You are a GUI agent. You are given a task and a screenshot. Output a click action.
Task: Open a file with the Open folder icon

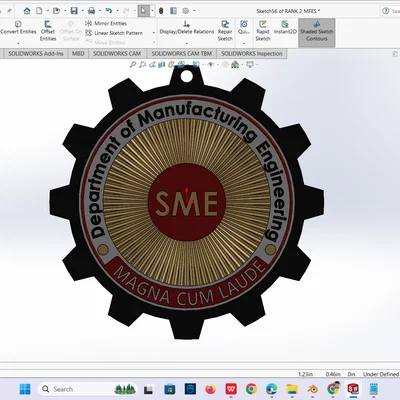pyautogui.click(x=56, y=11)
